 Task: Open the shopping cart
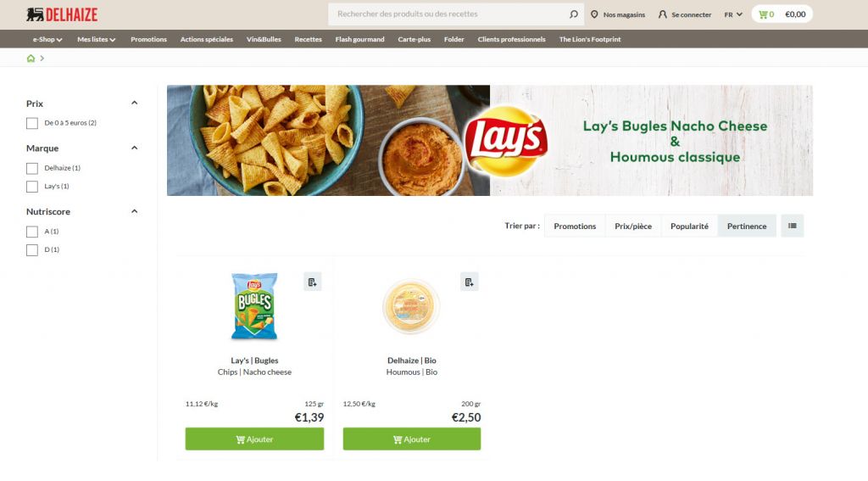click(782, 14)
